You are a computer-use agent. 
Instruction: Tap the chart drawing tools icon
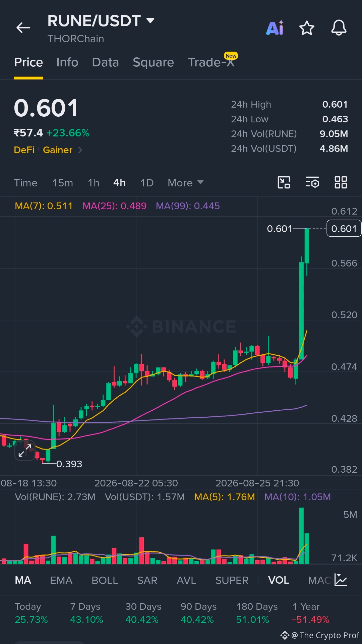coord(284,183)
